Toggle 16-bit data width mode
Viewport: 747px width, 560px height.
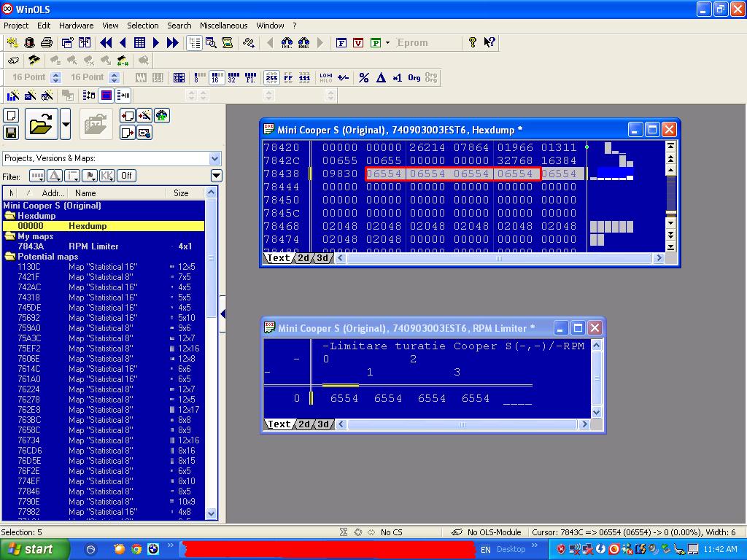pos(217,78)
